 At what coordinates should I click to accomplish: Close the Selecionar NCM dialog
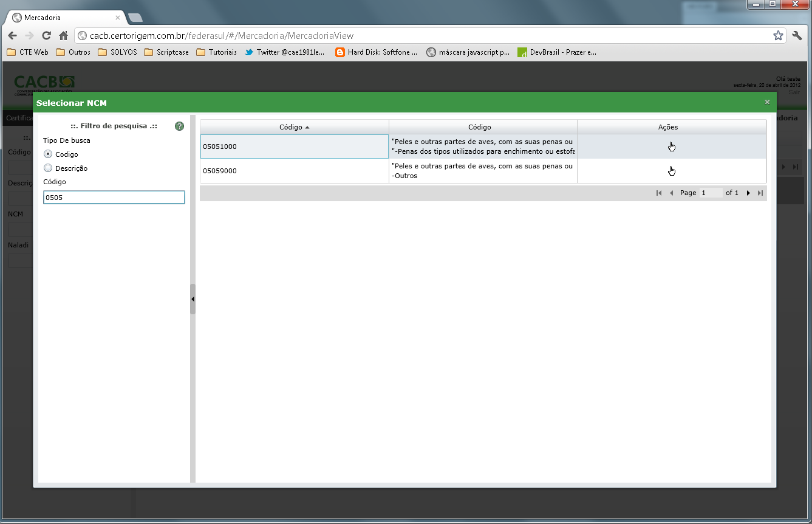(767, 102)
